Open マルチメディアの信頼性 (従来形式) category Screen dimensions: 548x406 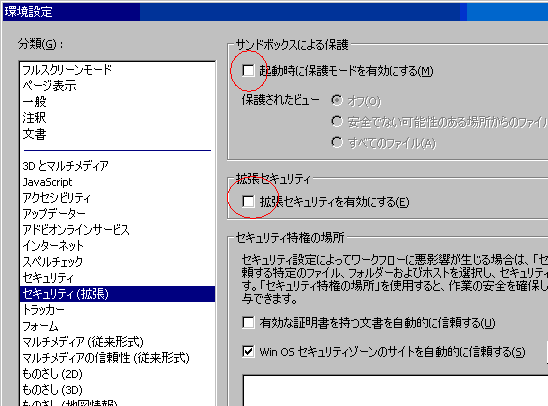pos(117,358)
